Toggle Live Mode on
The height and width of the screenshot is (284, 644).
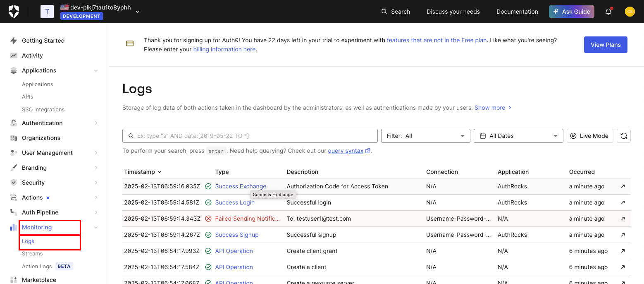pos(589,136)
